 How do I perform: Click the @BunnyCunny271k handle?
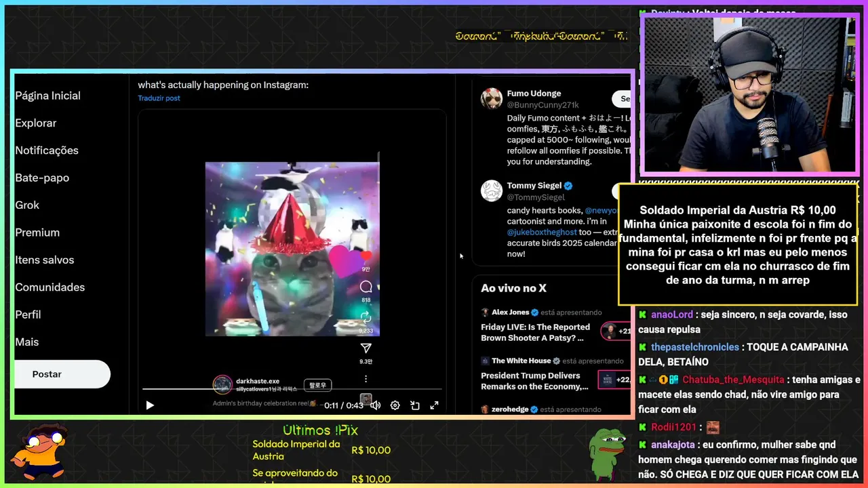coord(542,105)
